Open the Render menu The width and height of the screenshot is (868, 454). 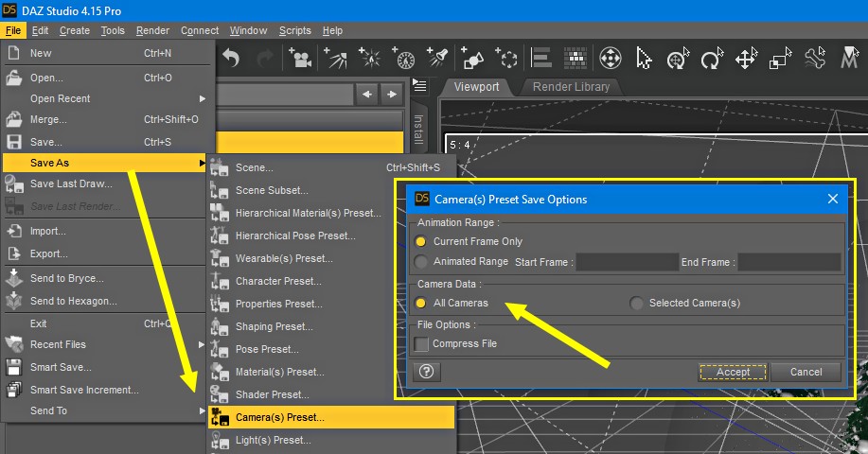pos(152,30)
